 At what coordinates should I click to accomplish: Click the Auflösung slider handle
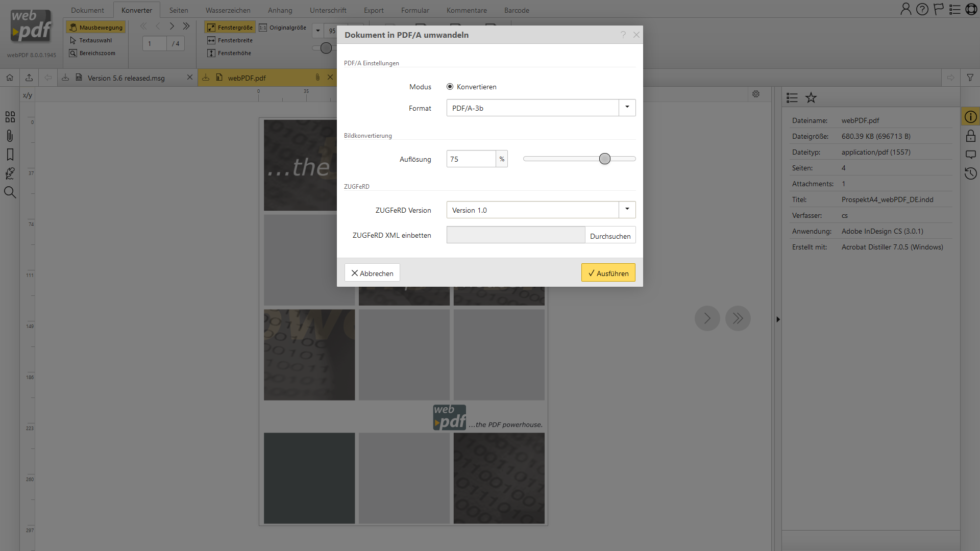(604, 159)
